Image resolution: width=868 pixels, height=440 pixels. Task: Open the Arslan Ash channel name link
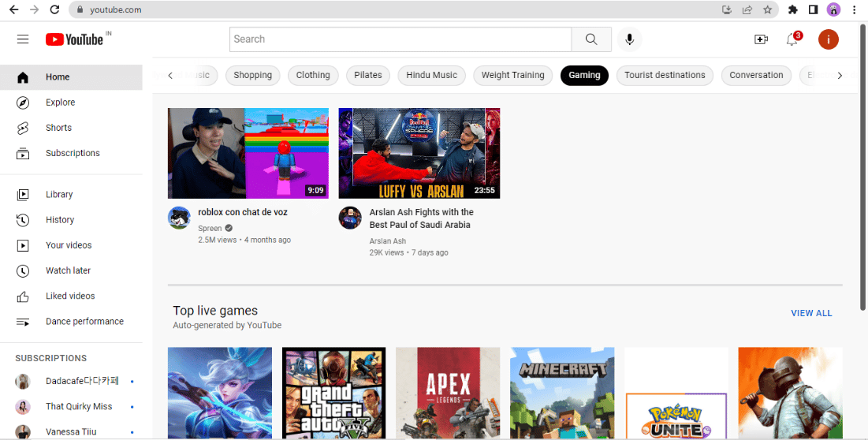click(388, 241)
